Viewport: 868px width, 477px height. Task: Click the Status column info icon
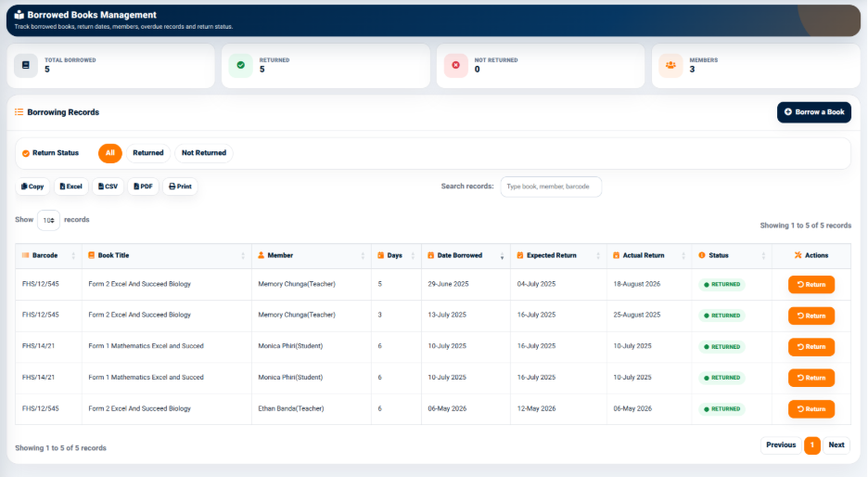(x=702, y=255)
